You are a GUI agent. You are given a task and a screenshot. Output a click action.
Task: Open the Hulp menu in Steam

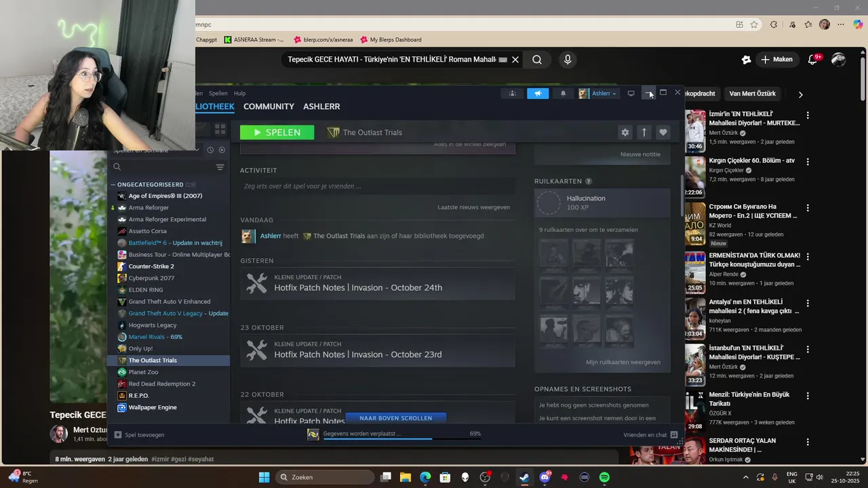coord(239,94)
